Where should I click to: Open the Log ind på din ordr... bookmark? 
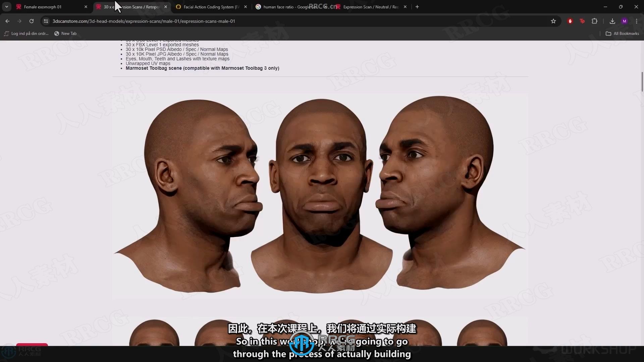tap(26, 34)
